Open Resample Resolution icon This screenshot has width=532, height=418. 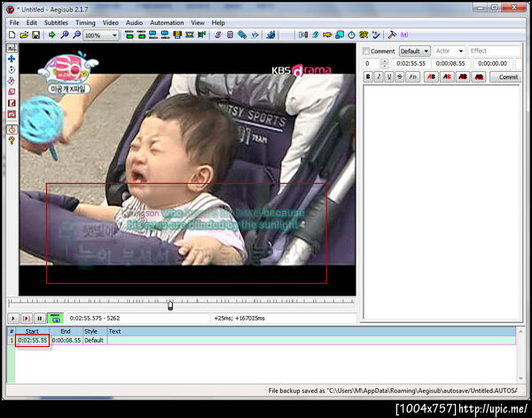[x=340, y=35]
